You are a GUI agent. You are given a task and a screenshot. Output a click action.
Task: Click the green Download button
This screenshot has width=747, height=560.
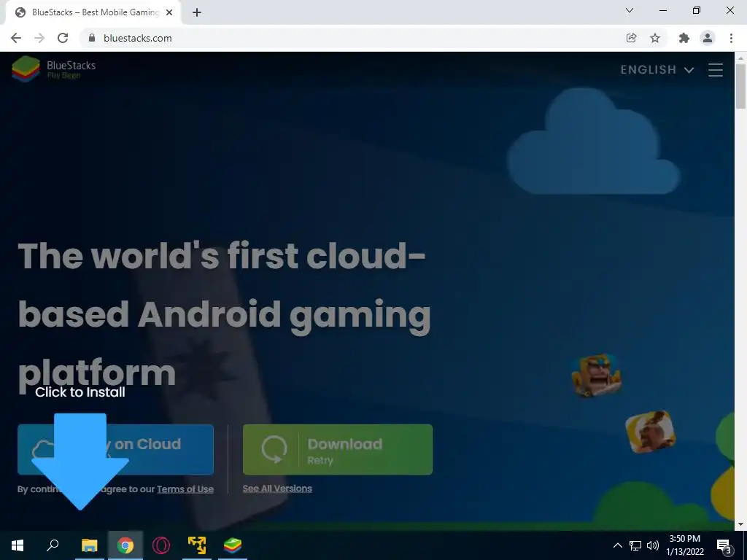pos(338,449)
